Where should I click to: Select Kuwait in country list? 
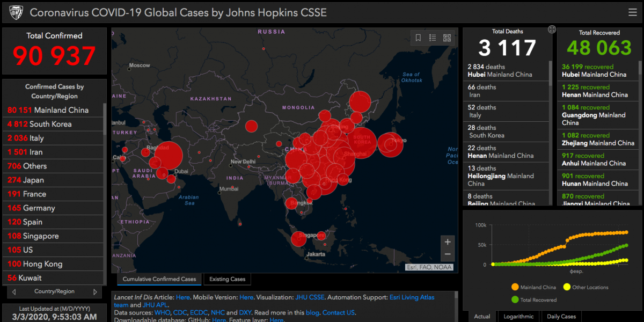click(53, 277)
